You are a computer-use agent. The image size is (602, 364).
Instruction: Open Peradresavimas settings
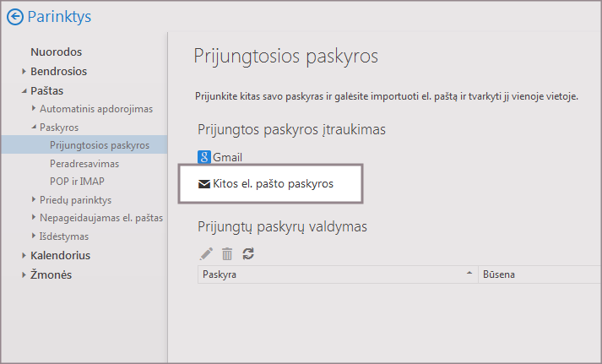click(x=84, y=163)
